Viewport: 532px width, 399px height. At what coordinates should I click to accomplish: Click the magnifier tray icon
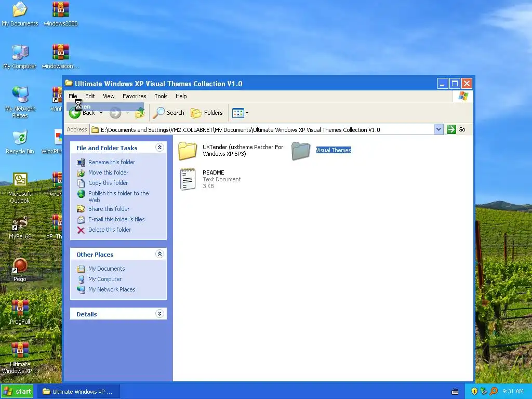(494, 392)
